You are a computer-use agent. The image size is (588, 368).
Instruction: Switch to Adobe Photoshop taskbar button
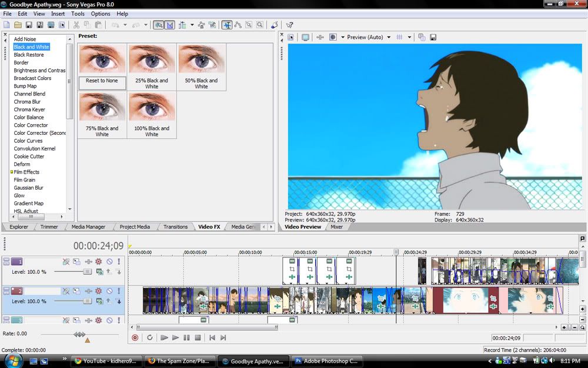coord(328,361)
